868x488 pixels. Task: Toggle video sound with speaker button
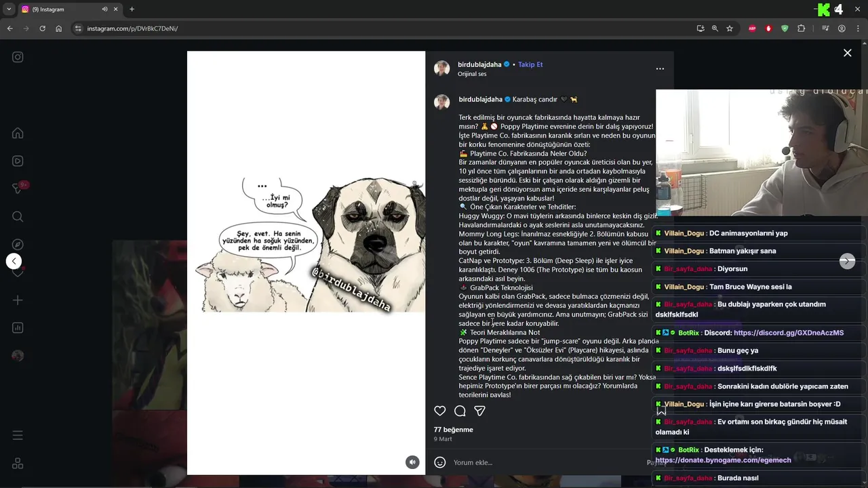412,462
